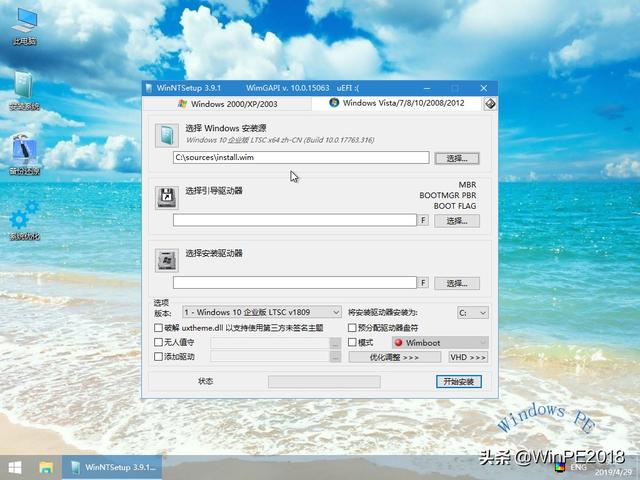Click the WinNTSetup 3.9.1 taskbar button
This screenshot has height=480, width=640.
click(112, 468)
